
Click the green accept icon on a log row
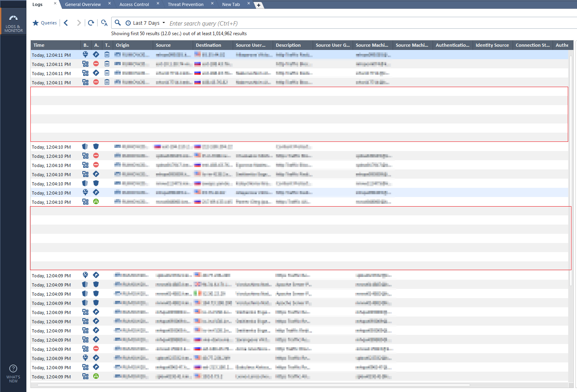[96, 201]
